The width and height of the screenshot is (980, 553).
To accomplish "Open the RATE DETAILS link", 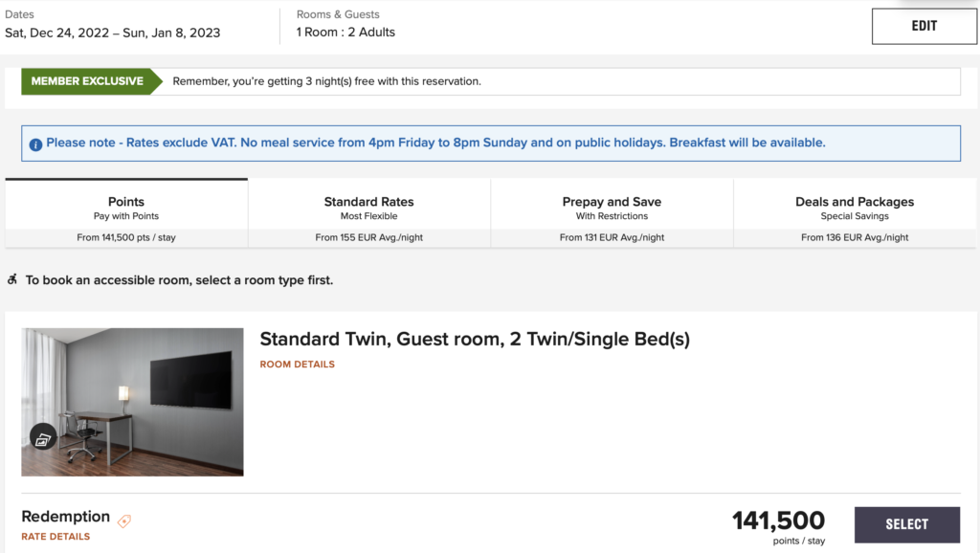I will (56, 537).
